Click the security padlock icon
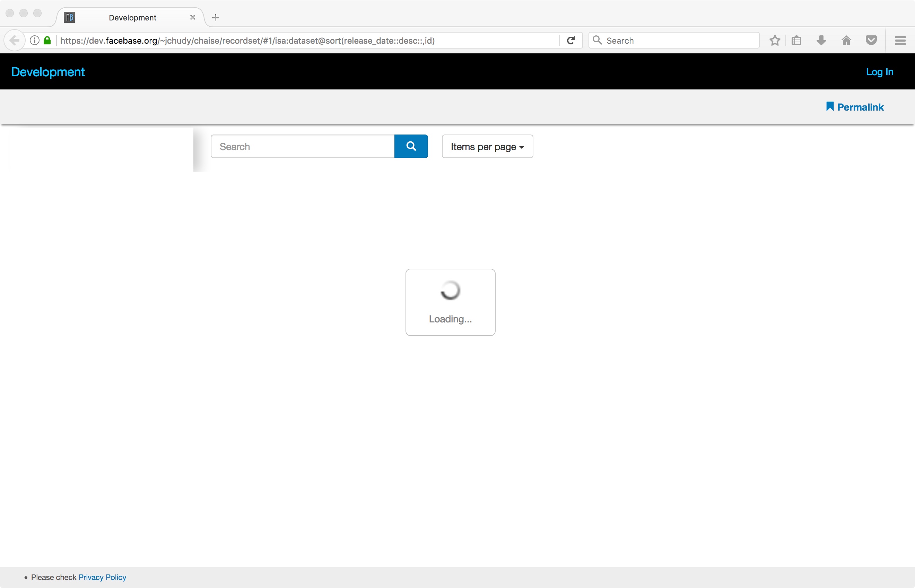Image resolution: width=915 pixels, height=588 pixels. [47, 40]
